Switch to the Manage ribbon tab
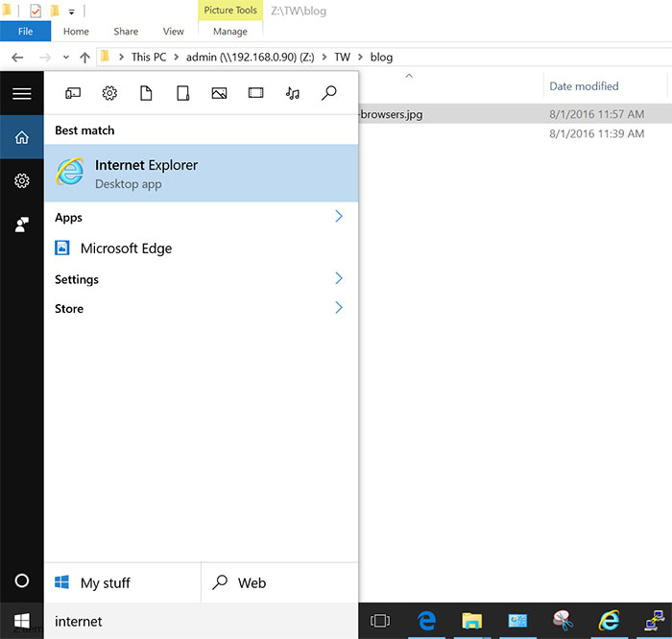The height and width of the screenshot is (639, 672). tap(230, 32)
